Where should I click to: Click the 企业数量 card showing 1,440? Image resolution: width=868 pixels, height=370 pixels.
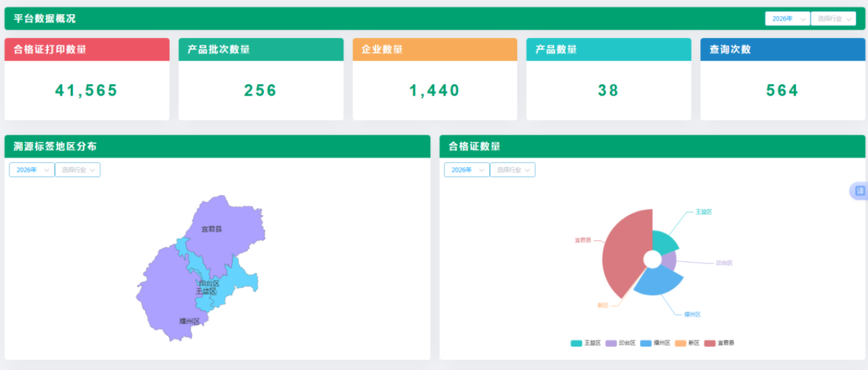(434, 90)
